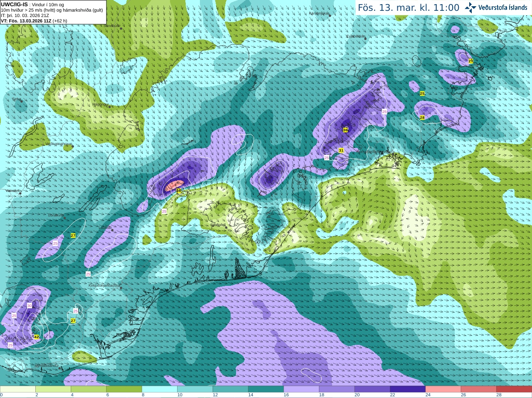Click the white 25 contour label below Laufbali
532x398 pixels.
(x=88, y=274)
